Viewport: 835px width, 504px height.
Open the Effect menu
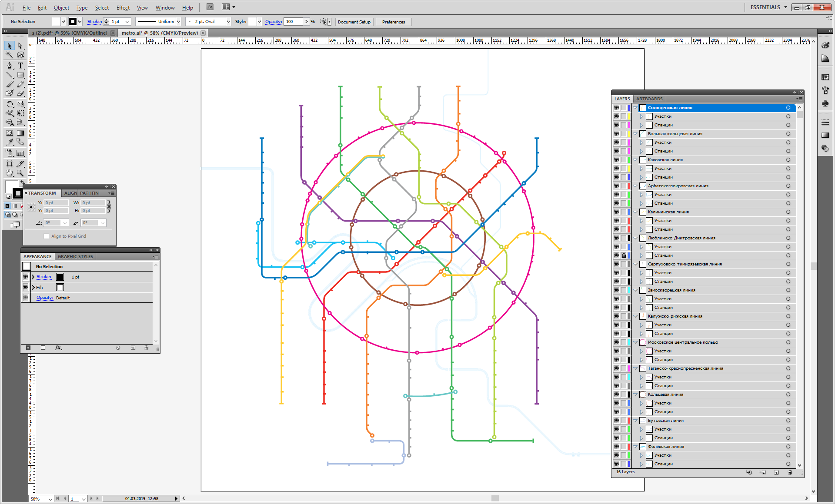click(123, 8)
